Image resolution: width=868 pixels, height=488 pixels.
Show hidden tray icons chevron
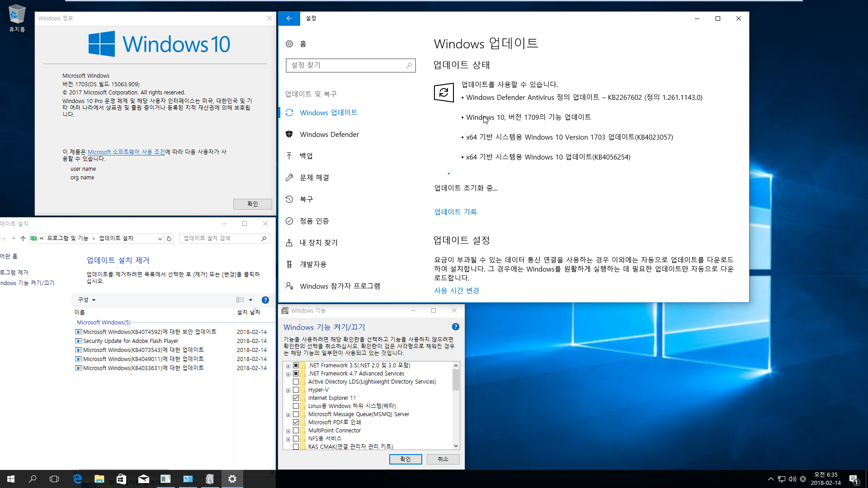[770, 479]
